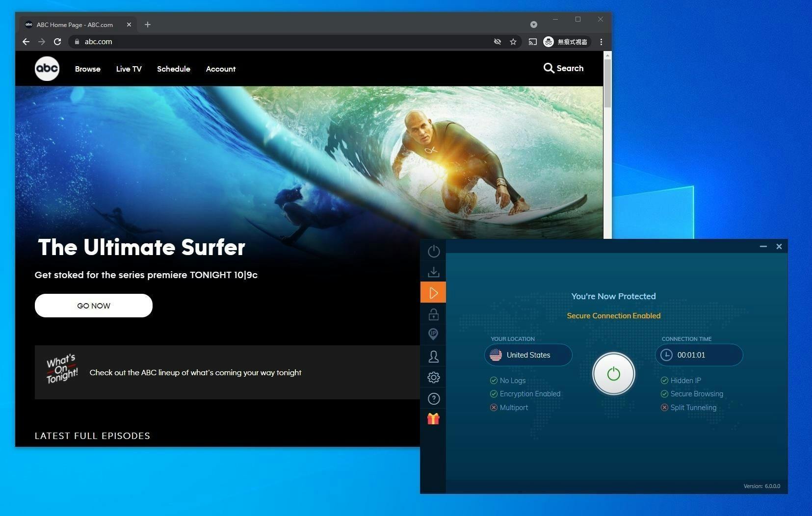Close the VPN window
This screenshot has width=812, height=516.
point(779,246)
